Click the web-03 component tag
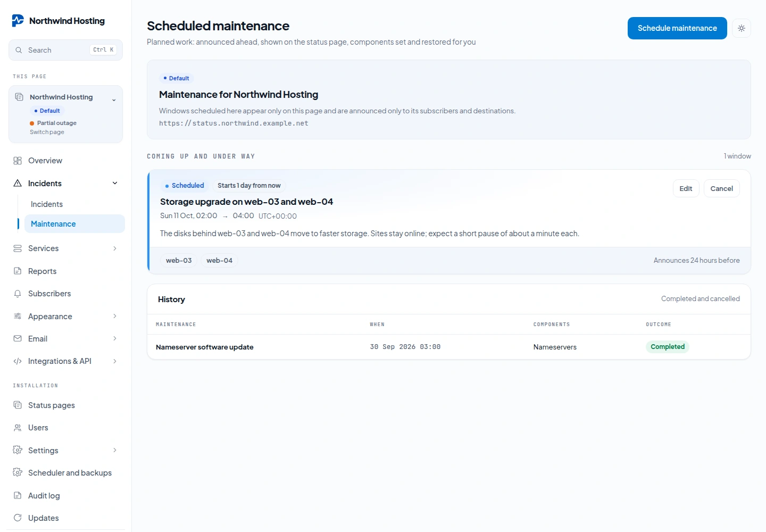766x532 pixels. (179, 261)
